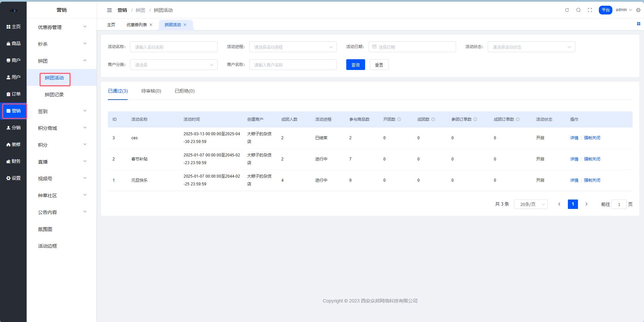644x322 pixels.
Task: Toggle fullscreen mode icon
Action: [590, 10]
